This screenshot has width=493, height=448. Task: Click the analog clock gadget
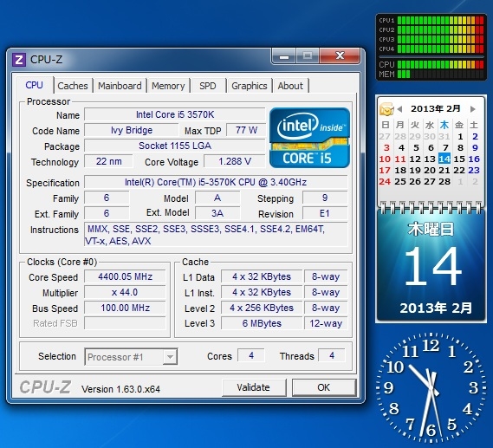(431, 387)
